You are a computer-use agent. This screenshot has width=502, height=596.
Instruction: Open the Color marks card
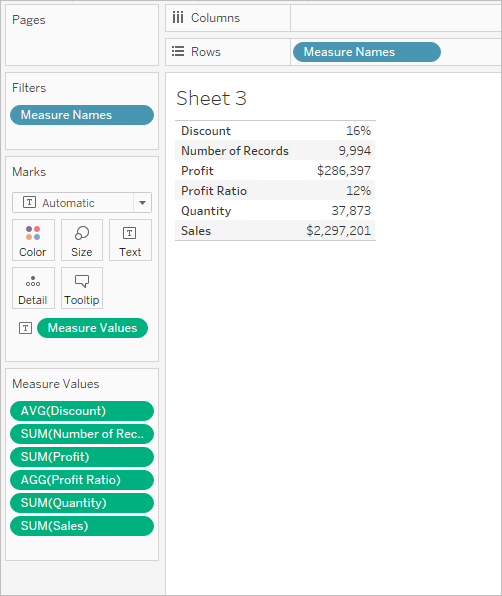[33, 240]
